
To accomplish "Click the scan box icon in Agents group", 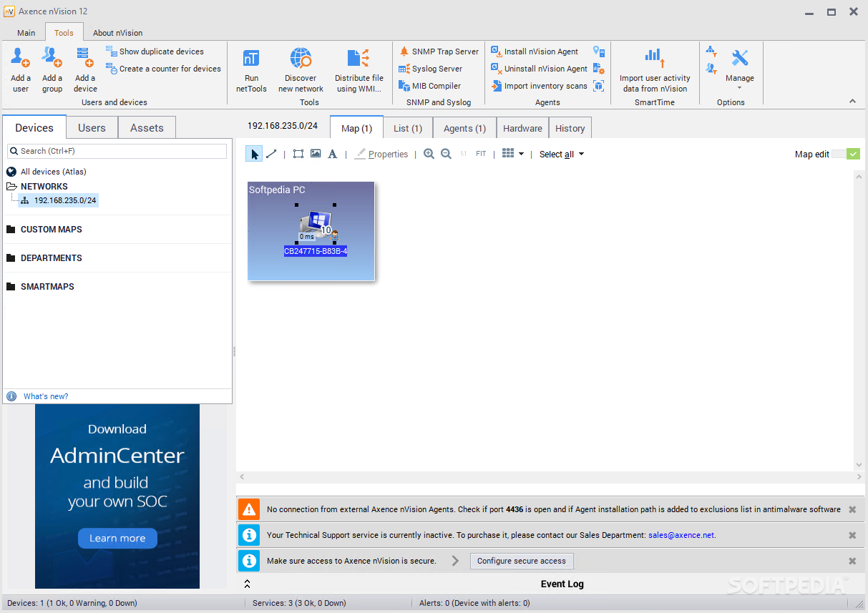I will pos(599,86).
